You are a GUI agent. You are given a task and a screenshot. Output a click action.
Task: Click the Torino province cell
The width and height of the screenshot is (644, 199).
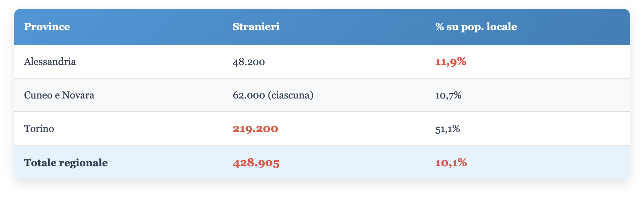(39, 129)
